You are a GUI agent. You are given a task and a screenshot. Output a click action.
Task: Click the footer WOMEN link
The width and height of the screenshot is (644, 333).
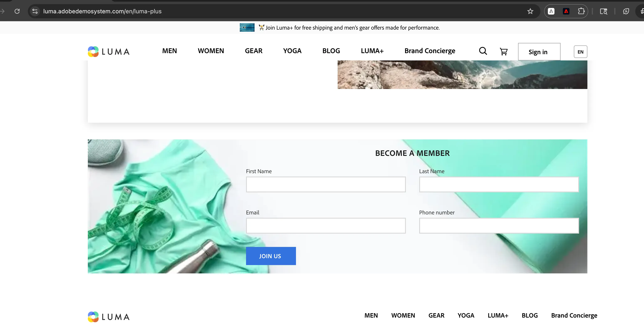(x=403, y=315)
